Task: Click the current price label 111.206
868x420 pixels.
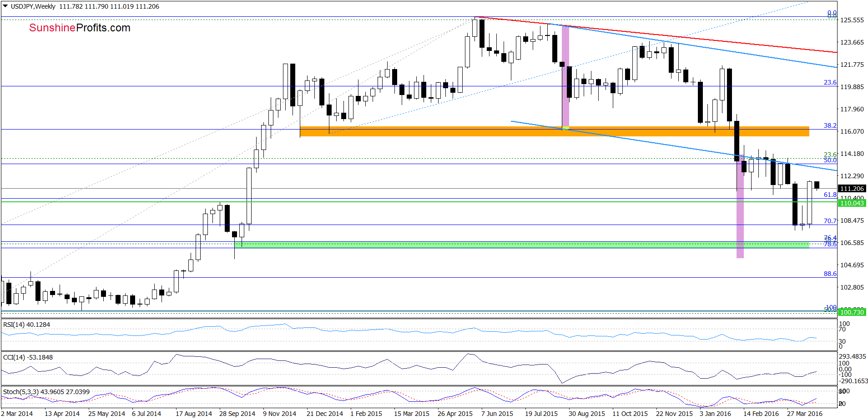Action: pos(852,189)
